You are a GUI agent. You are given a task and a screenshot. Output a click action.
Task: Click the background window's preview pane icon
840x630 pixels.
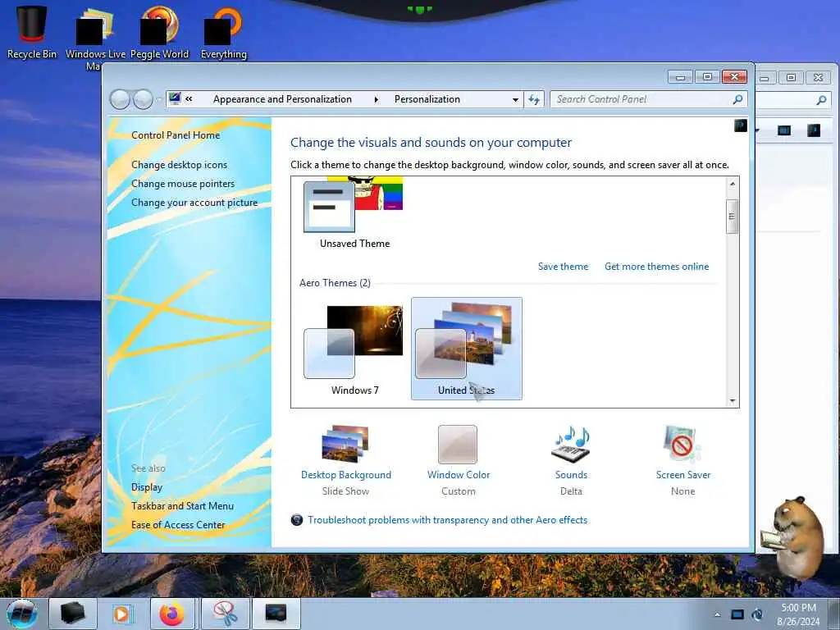(783, 130)
